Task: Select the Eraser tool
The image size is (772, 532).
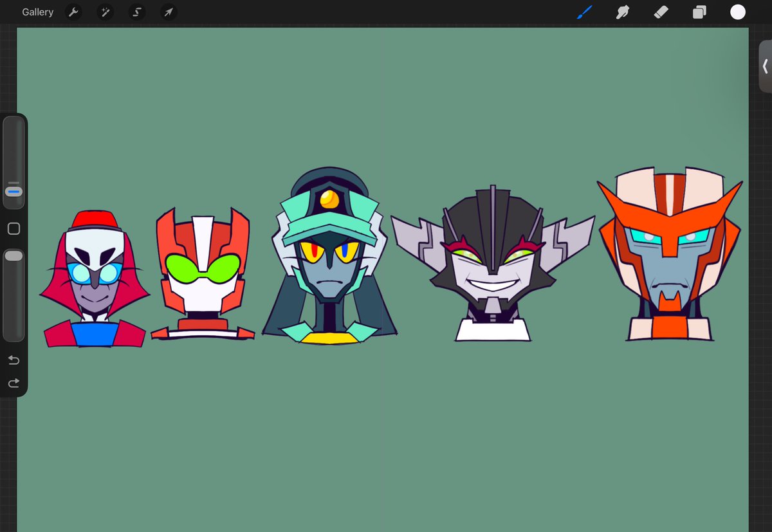Action: (x=661, y=12)
